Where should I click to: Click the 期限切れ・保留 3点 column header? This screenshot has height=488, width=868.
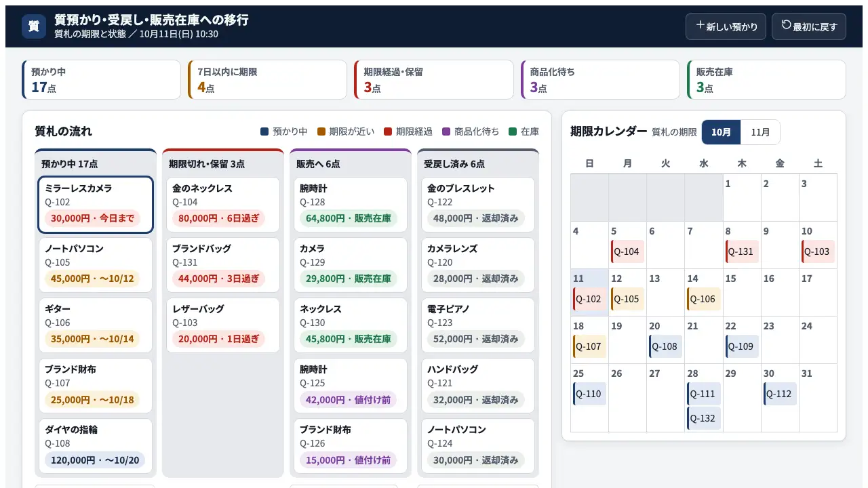tap(207, 164)
